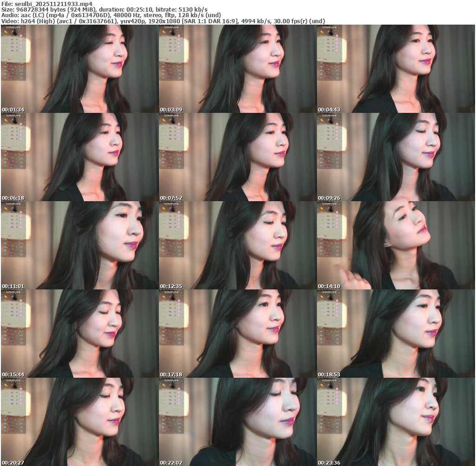476x466 pixels.
Task: Open the frame stamped 00:15:44
Action: [79, 334]
